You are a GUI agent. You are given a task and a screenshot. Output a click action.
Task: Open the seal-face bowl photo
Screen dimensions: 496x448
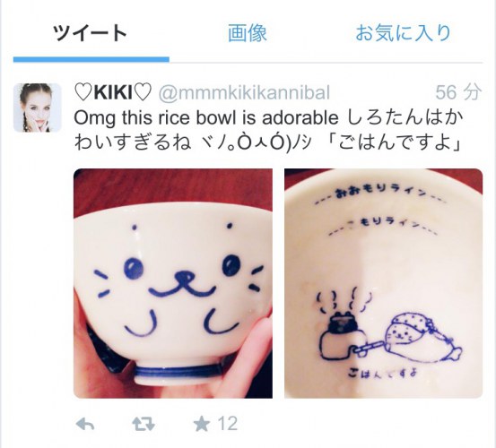tap(173, 283)
